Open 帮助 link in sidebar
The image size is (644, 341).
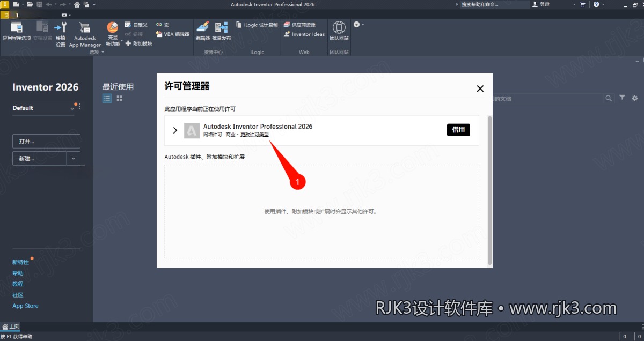click(x=18, y=273)
